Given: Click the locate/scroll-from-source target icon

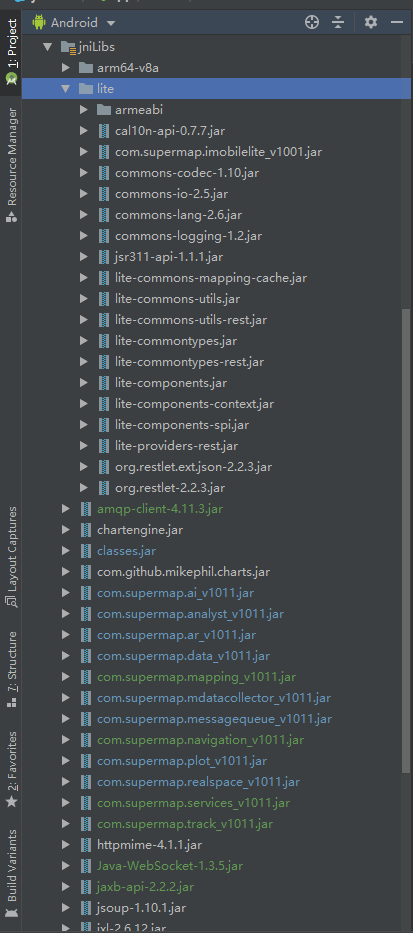Looking at the screenshot, I should (312, 23).
